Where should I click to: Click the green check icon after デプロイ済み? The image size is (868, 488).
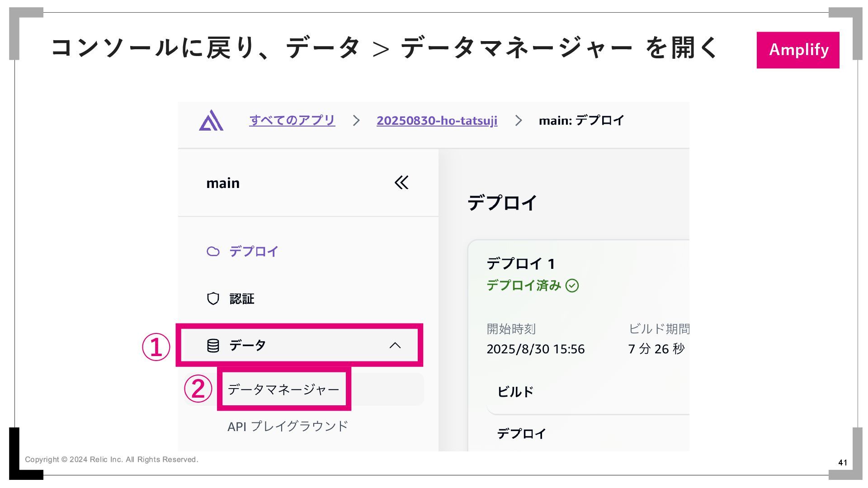point(572,286)
